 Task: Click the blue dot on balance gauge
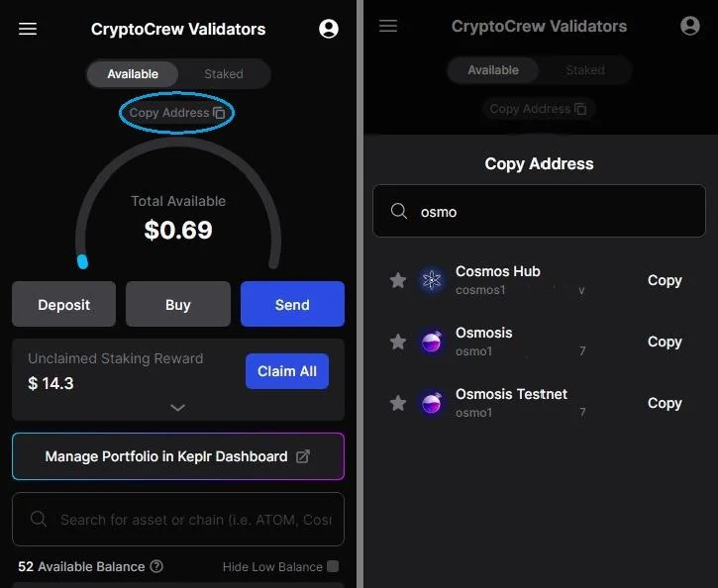coord(82,261)
